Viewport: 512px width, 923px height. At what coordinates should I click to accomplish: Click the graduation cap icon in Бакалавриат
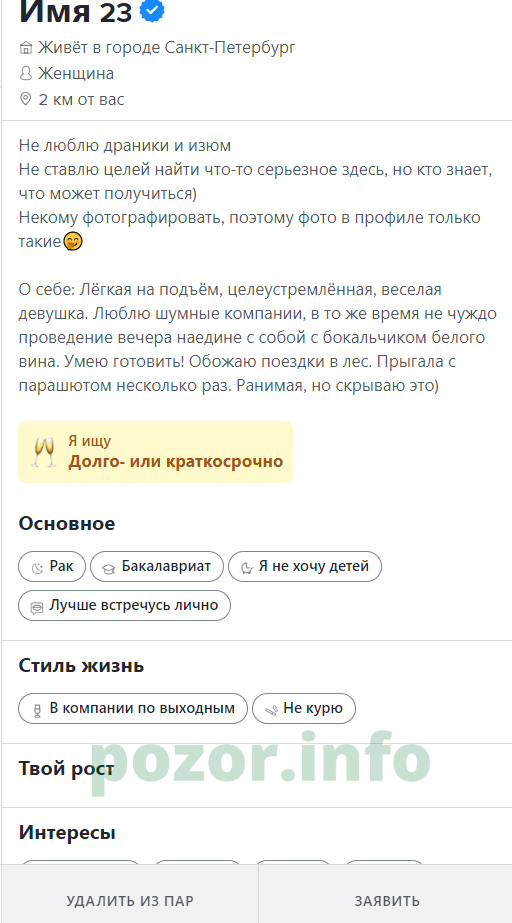pos(109,568)
